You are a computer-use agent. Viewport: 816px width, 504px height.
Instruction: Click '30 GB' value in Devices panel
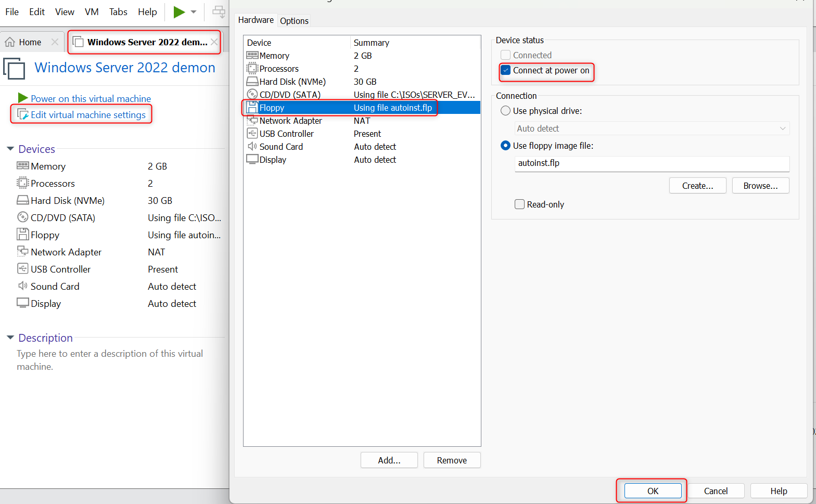(160, 200)
